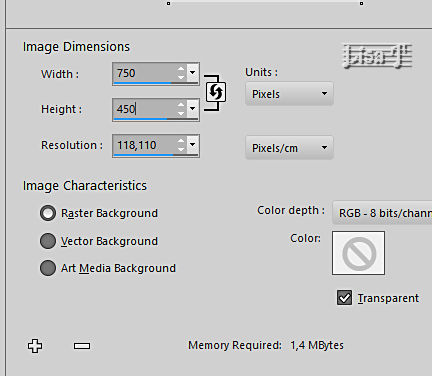The image size is (432, 376).
Task: Decrease Height with the down spinner
Action: click(181, 113)
